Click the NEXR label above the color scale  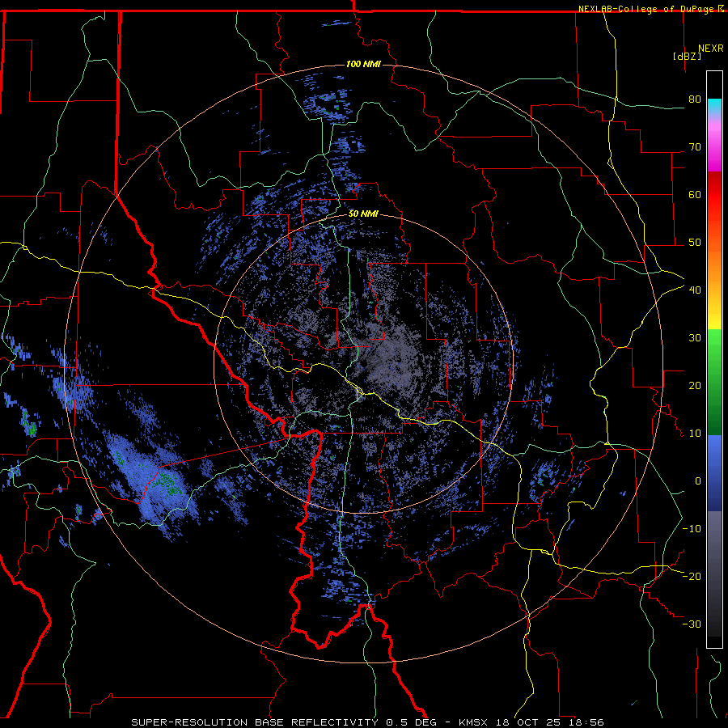711,49
